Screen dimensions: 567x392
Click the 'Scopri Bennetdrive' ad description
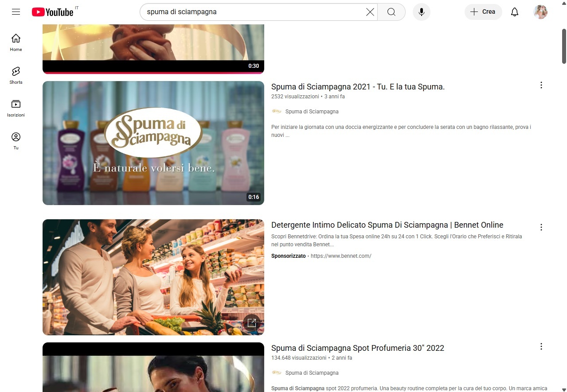pos(397,241)
